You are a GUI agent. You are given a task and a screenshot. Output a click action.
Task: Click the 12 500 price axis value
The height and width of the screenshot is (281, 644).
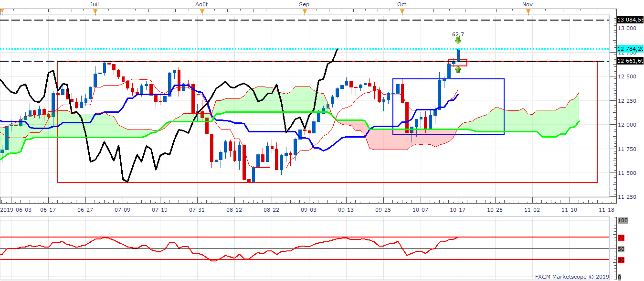[x=628, y=76]
